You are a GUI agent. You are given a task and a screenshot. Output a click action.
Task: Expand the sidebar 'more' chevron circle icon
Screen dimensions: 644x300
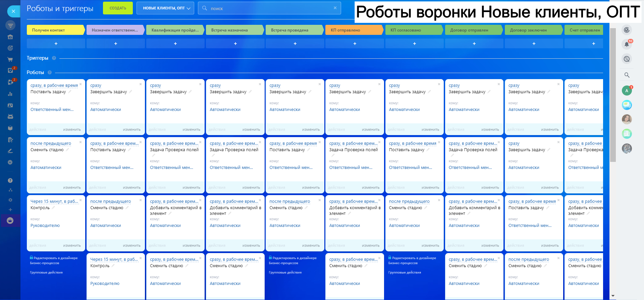pos(10,162)
